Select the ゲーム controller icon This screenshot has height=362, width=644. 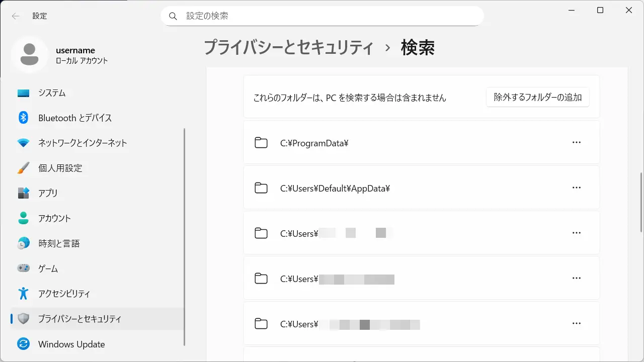(x=24, y=268)
